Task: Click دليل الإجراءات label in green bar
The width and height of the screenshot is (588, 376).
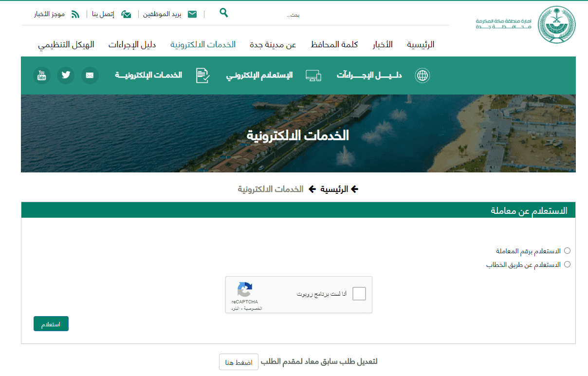Action: click(x=369, y=75)
